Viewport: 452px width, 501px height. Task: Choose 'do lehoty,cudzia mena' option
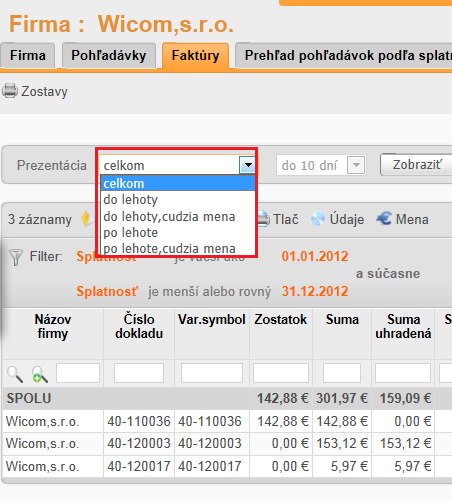pyautogui.click(x=178, y=216)
